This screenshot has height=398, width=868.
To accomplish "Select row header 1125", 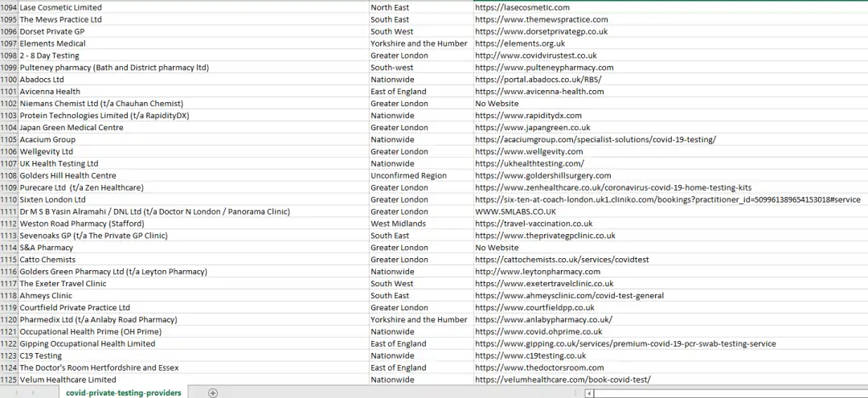I will (x=9, y=380).
